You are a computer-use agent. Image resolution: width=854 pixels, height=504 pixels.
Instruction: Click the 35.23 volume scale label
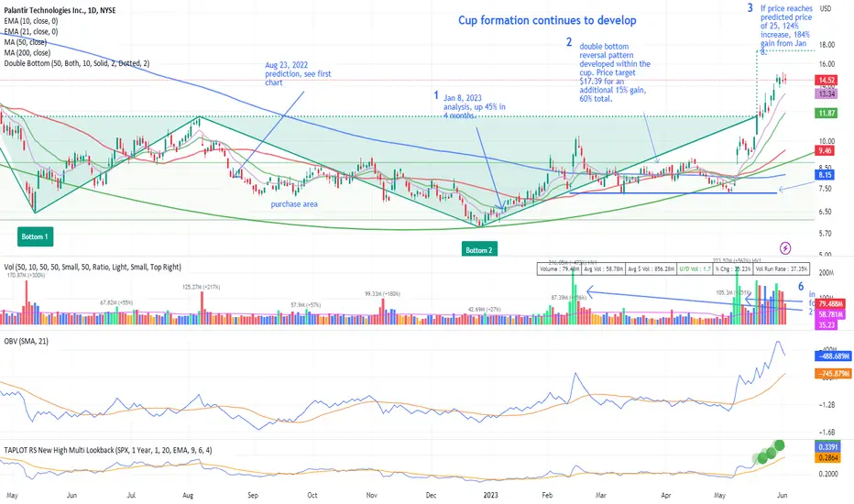827,325
